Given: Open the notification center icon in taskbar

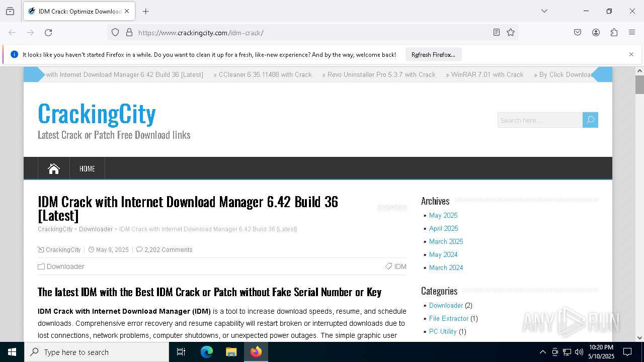Looking at the screenshot, I should 627,352.
